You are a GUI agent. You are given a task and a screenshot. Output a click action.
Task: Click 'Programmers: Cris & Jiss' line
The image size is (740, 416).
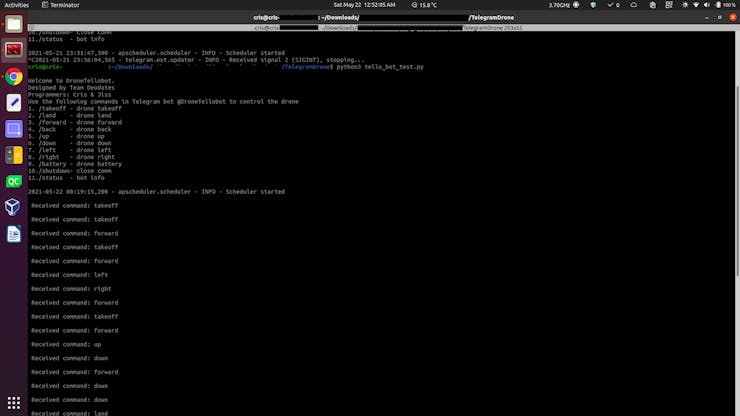pyautogui.click(x=69, y=94)
